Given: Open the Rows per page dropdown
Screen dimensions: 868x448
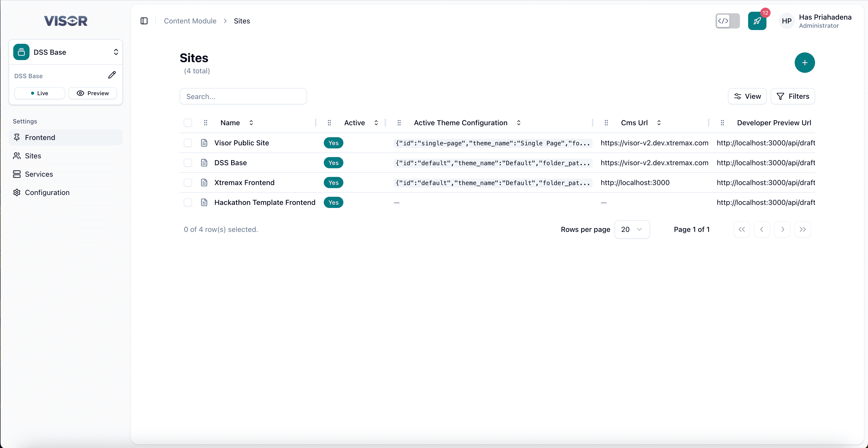Looking at the screenshot, I should pos(632,229).
